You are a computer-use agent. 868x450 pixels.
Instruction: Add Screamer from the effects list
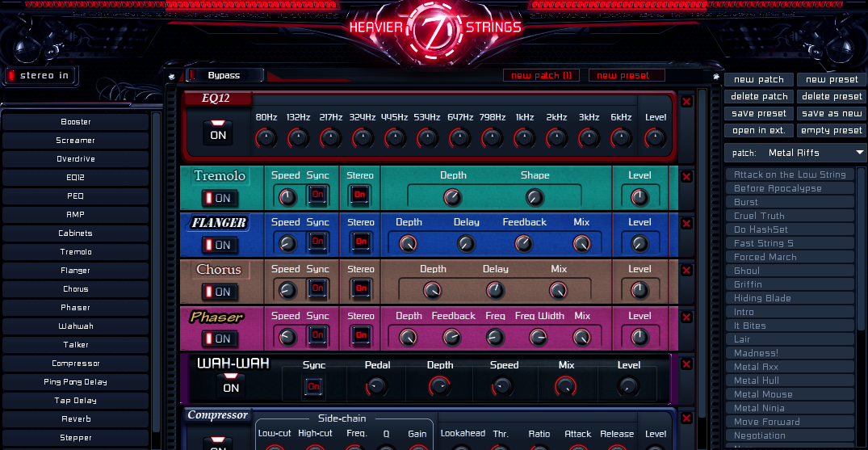pos(76,141)
